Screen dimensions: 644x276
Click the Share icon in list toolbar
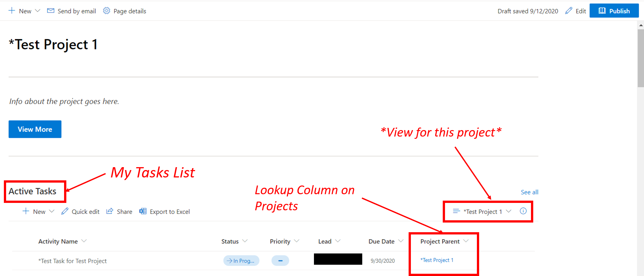click(x=110, y=211)
